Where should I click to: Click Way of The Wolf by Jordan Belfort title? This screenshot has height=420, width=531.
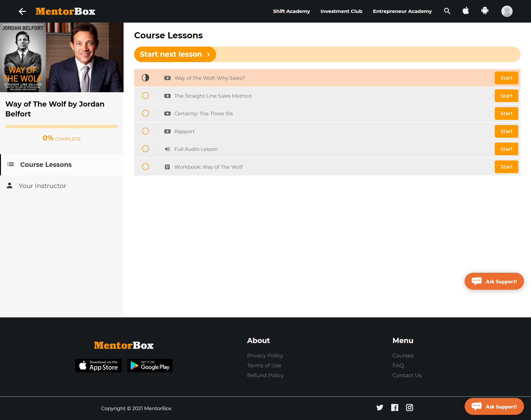pos(55,109)
